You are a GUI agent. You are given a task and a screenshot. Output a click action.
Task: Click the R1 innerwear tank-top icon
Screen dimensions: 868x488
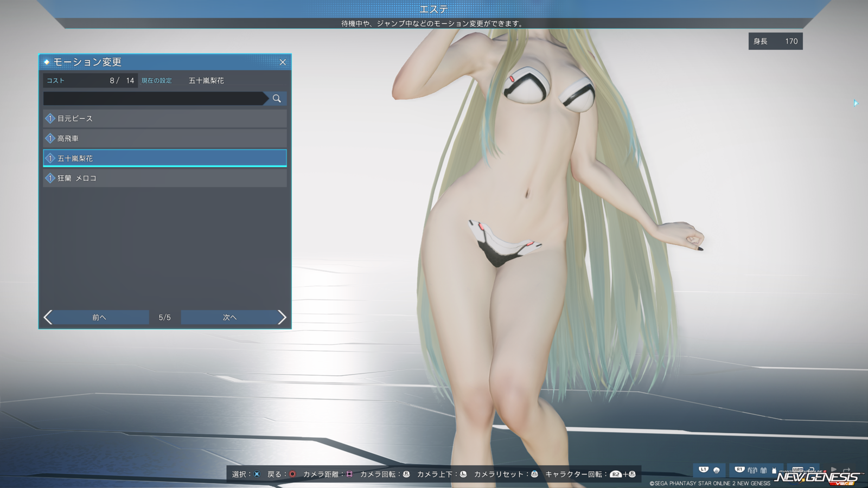(774, 470)
